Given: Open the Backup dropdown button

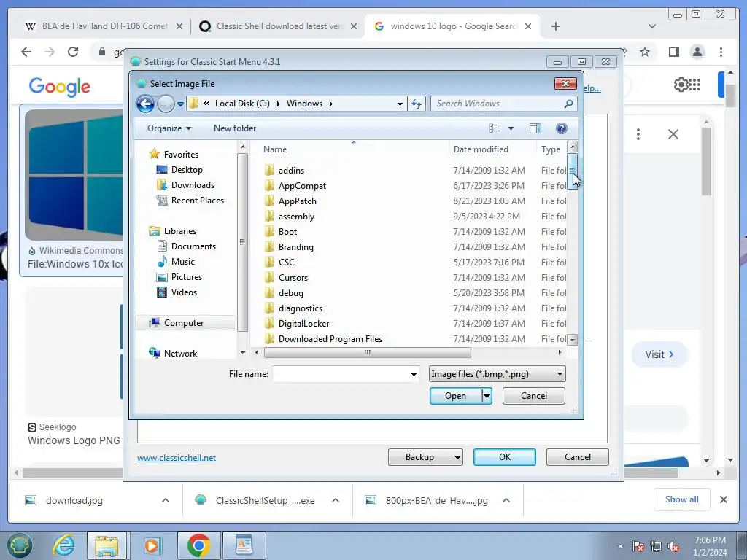Looking at the screenshot, I should click(425, 457).
